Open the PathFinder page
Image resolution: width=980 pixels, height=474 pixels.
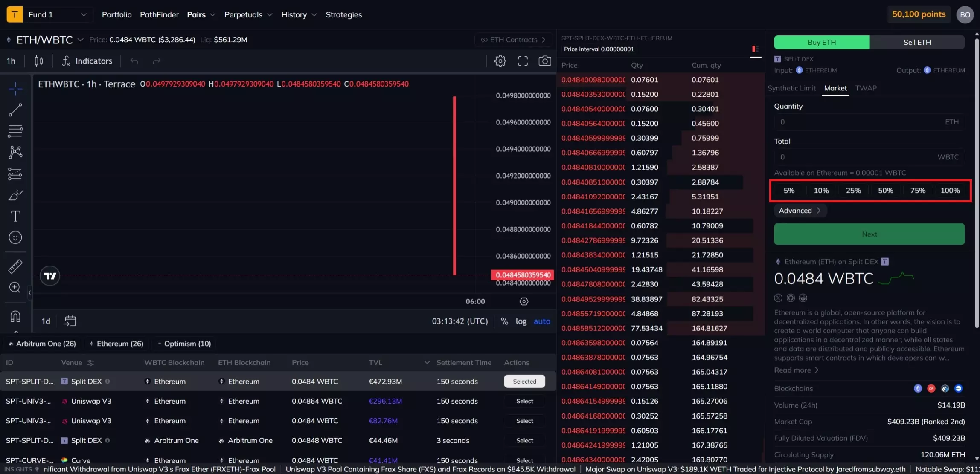click(159, 14)
